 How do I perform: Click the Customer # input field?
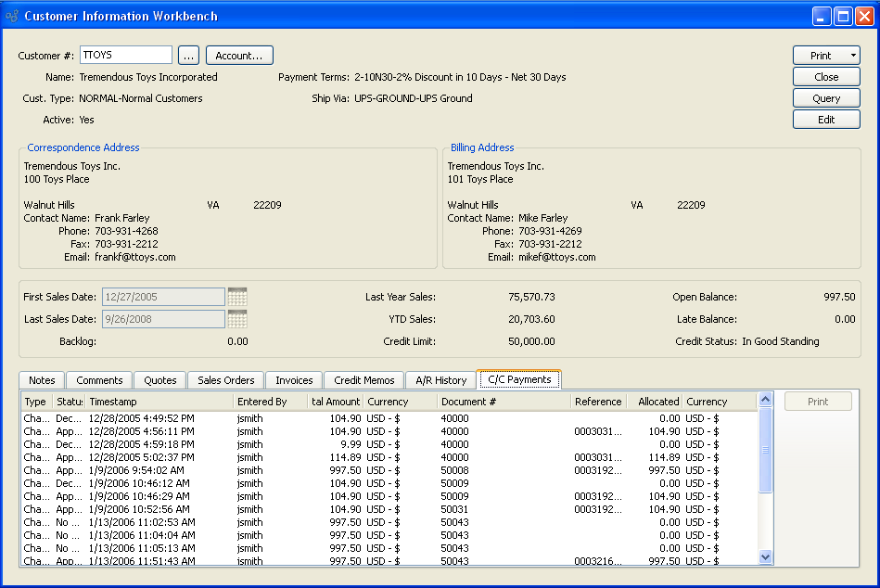pos(126,56)
